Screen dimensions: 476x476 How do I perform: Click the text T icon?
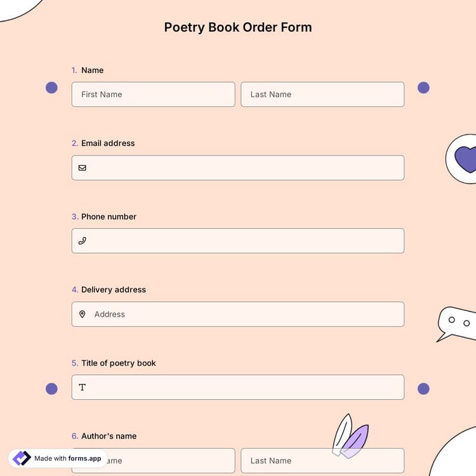(x=83, y=387)
